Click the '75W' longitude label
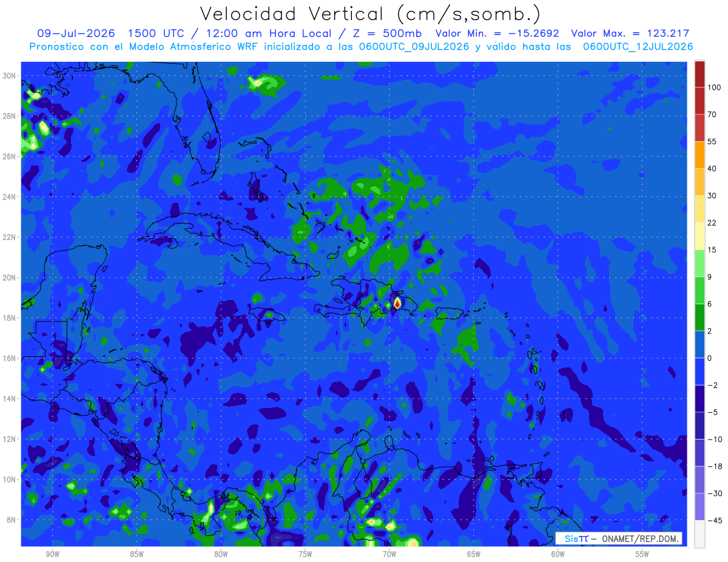The image size is (728, 562). point(305,554)
